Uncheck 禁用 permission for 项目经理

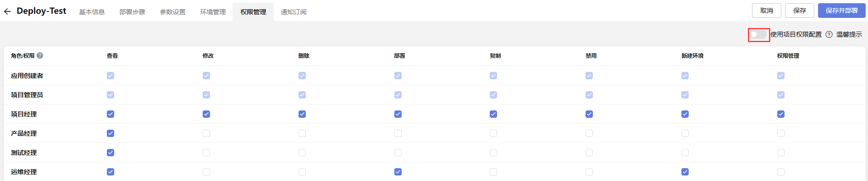[x=589, y=114]
